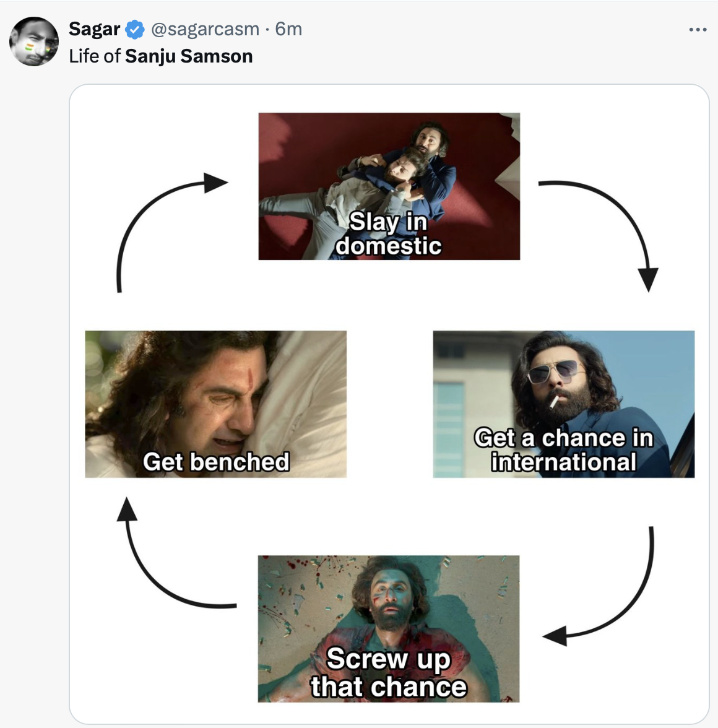Click the "Get a chance in international" caption
The width and height of the screenshot is (718, 728).
(x=563, y=450)
